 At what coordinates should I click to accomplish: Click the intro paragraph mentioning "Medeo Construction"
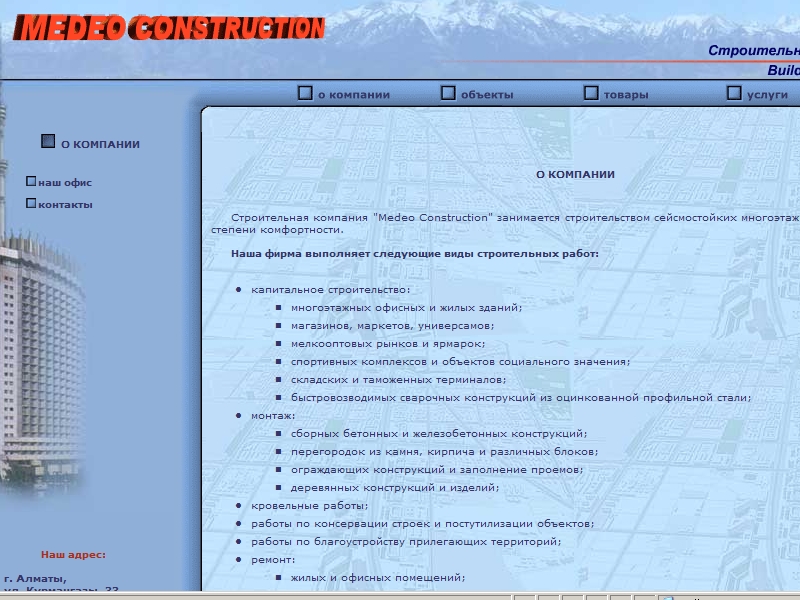point(505,223)
